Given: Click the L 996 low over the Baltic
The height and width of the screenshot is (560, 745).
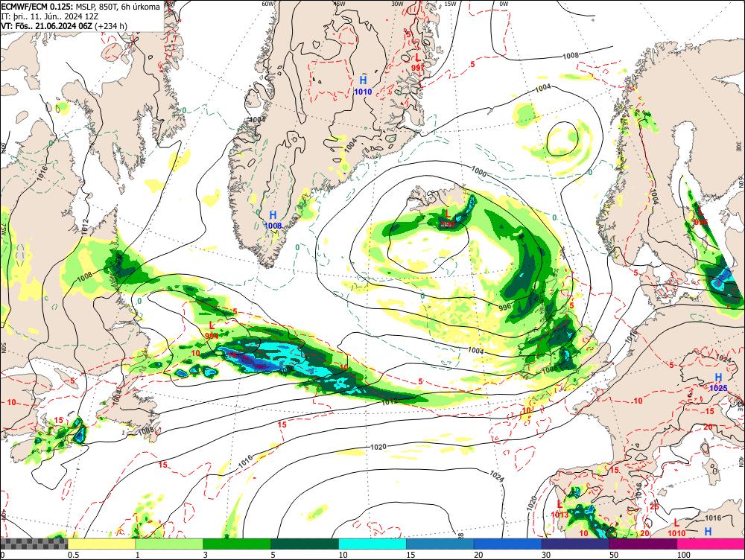Looking at the screenshot, I should [700, 217].
